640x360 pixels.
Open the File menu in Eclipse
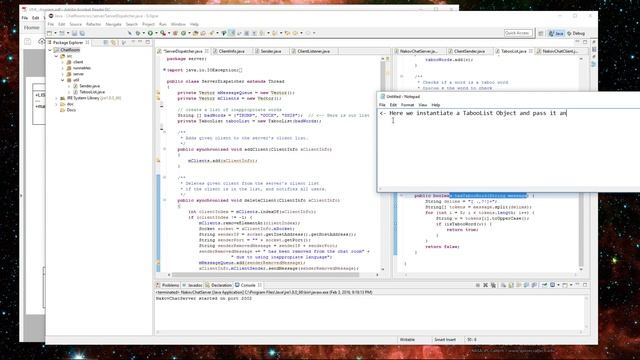click(x=51, y=24)
